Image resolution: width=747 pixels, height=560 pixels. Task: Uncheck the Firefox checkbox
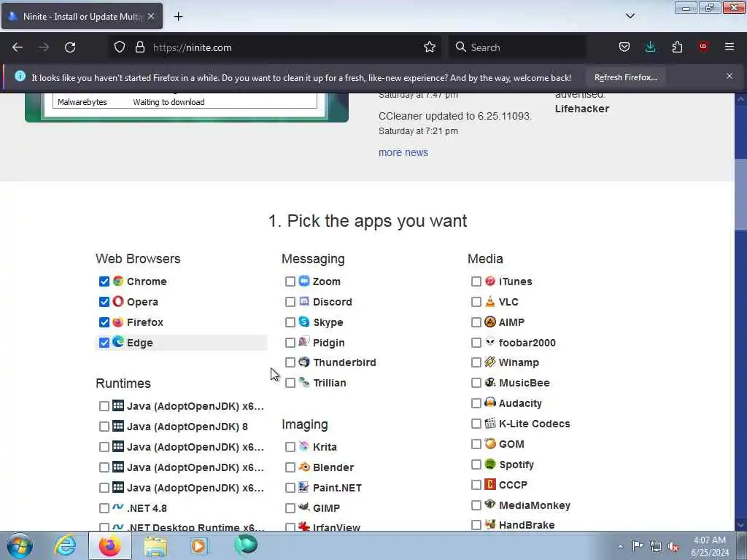(104, 322)
